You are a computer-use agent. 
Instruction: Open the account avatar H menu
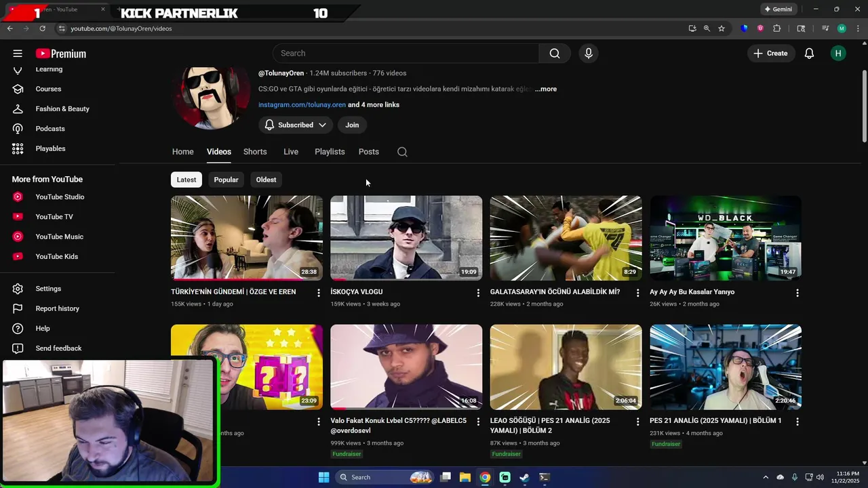[x=838, y=54]
